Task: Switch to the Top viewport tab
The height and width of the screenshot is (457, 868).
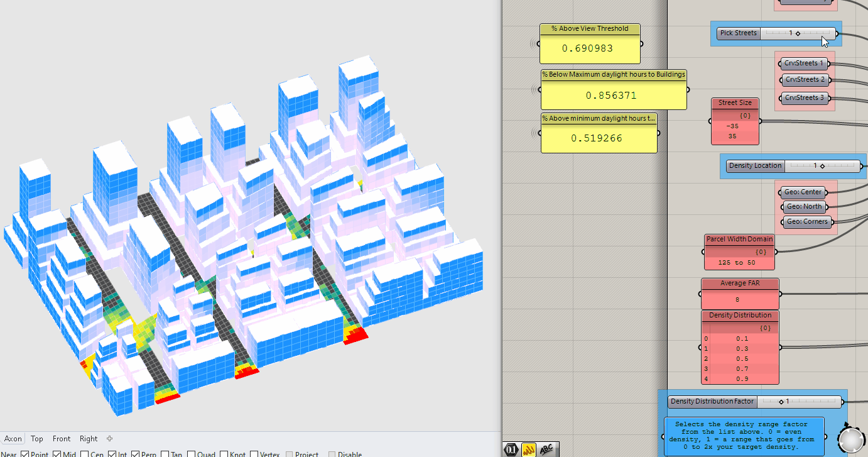Action: pos(37,439)
